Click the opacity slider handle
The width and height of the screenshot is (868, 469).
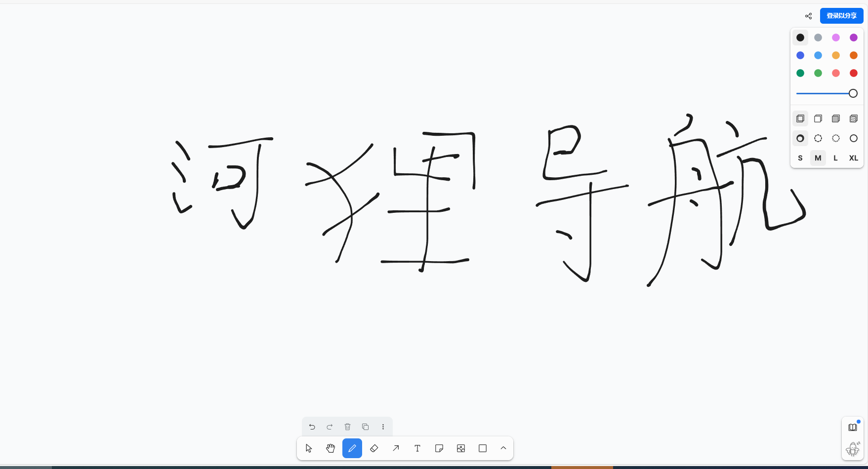pos(852,93)
